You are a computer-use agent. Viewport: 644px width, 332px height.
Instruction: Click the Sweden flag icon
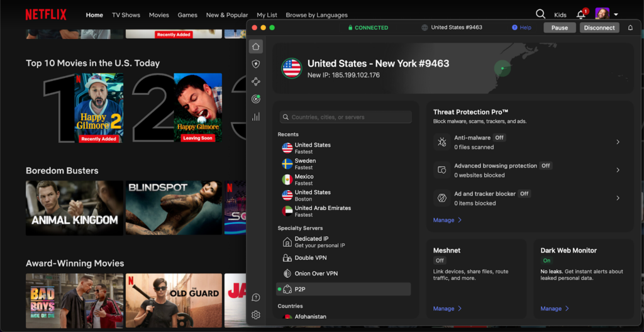(x=287, y=164)
